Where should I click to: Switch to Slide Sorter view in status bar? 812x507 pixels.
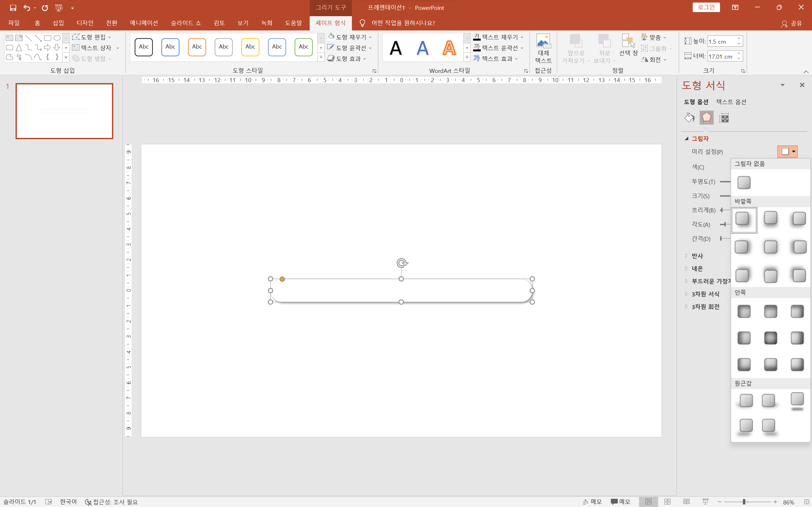tap(667, 502)
